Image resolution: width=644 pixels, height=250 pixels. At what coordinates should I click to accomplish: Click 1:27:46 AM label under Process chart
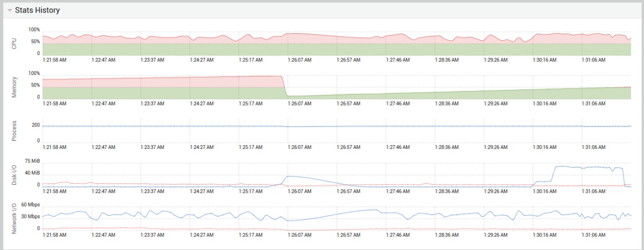click(x=397, y=147)
